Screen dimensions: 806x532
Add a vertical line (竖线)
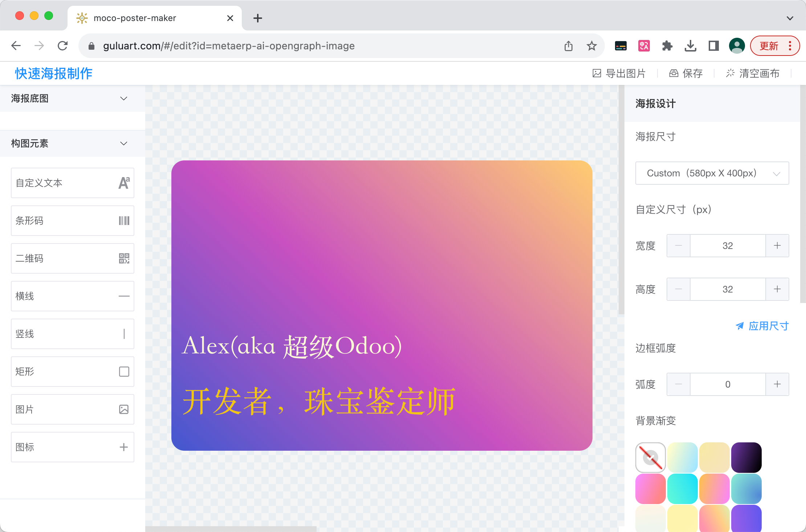click(72, 334)
